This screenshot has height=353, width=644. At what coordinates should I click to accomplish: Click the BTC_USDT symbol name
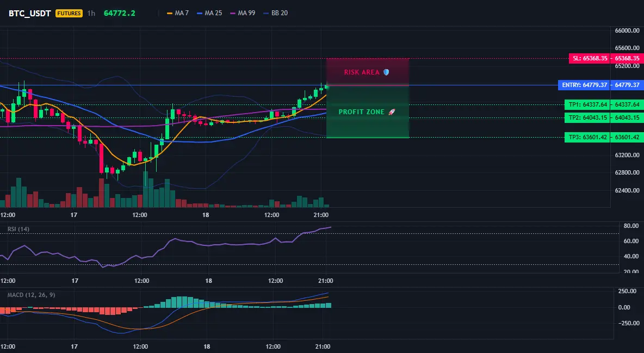click(29, 13)
